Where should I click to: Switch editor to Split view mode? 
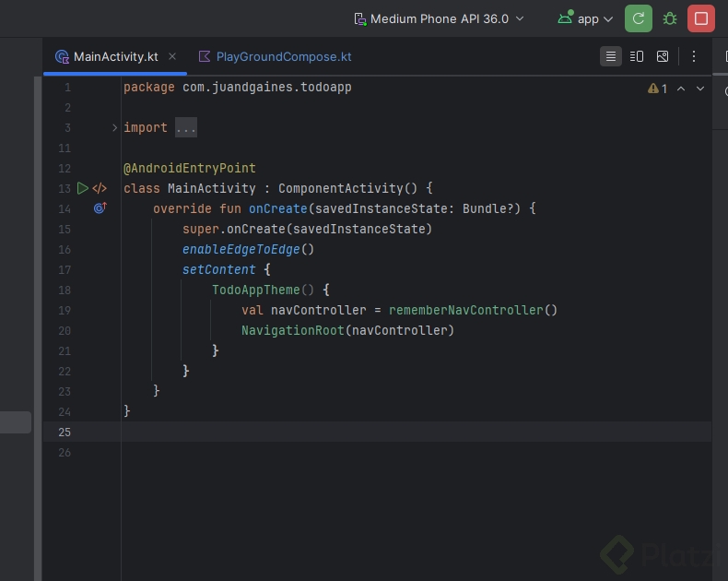point(637,56)
